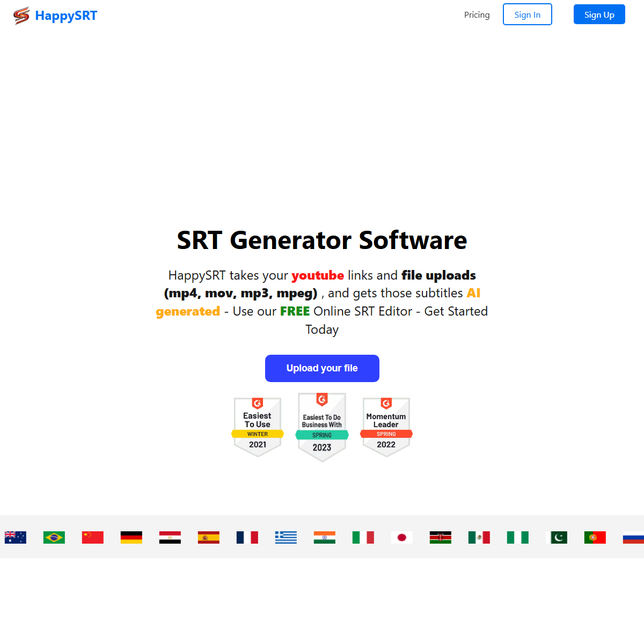This screenshot has width=644, height=644.
Task: Pick the Germany flag
Action: (131, 537)
